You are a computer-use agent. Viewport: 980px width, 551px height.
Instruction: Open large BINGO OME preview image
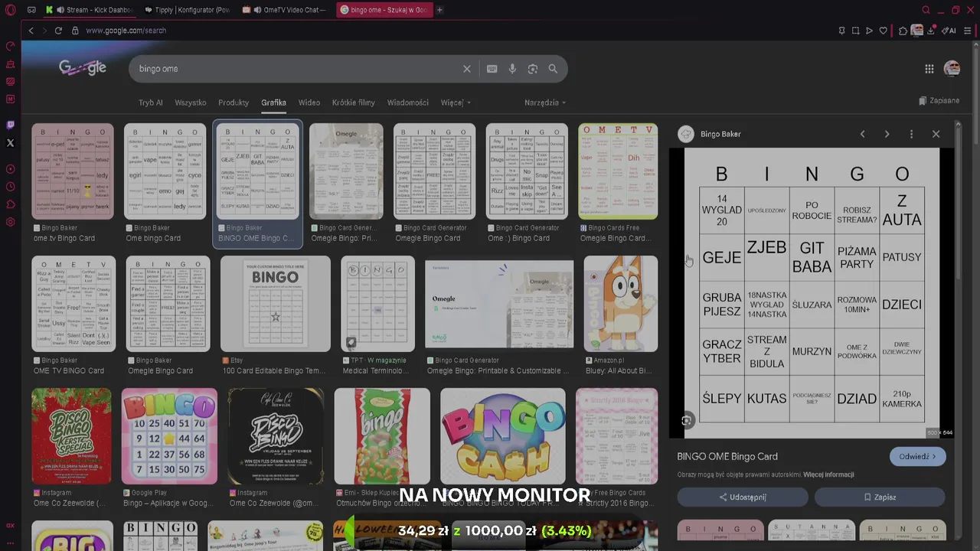click(812, 293)
